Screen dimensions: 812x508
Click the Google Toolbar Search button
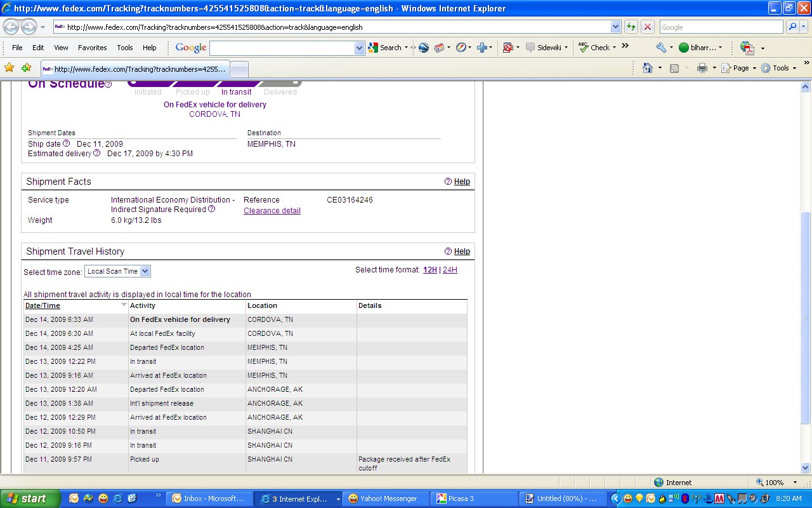[x=388, y=48]
